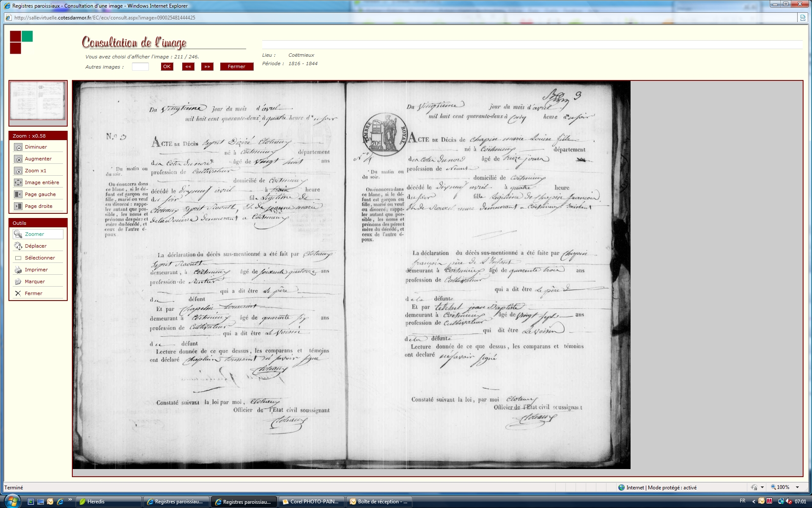Image resolution: width=812 pixels, height=508 pixels.
Task: Close the tools panel with Fermer X
Action: (x=18, y=293)
